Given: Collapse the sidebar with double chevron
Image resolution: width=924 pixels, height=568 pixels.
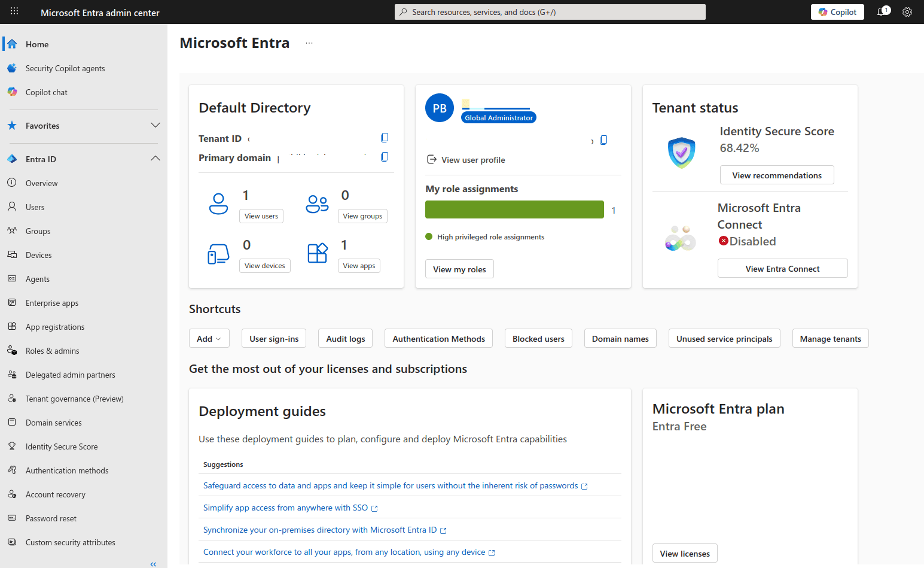Looking at the screenshot, I should (x=153, y=564).
